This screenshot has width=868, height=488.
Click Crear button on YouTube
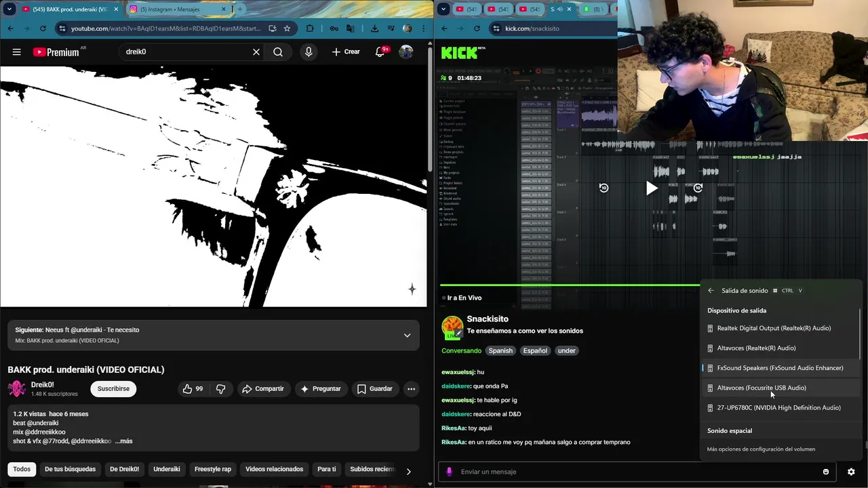(346, 52)
